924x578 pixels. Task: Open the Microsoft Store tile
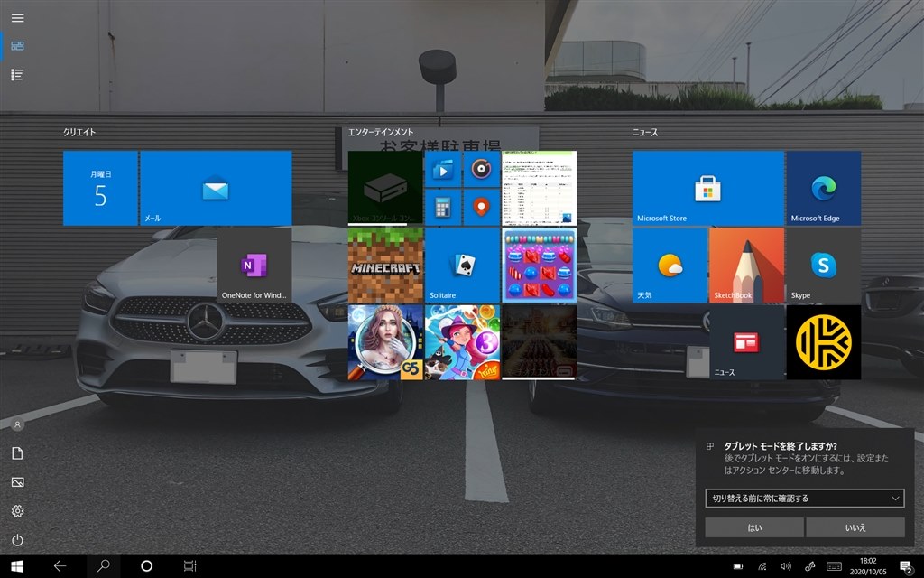707,188
